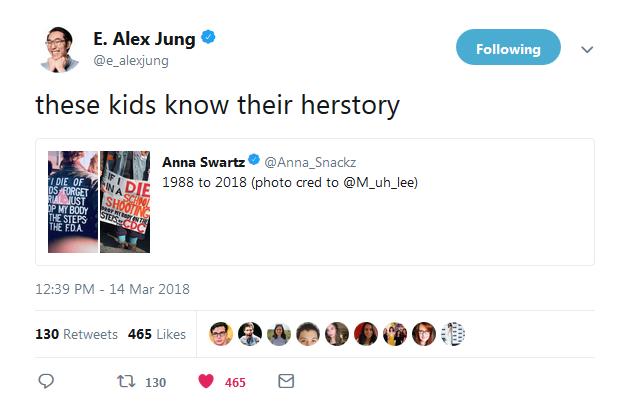
Task: Click E. Alex Jung's verified badge
Action: pos(209,39)
